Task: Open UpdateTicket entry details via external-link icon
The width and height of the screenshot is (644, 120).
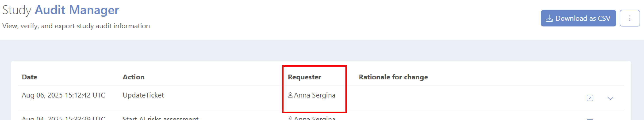Action: pos(590,98)
